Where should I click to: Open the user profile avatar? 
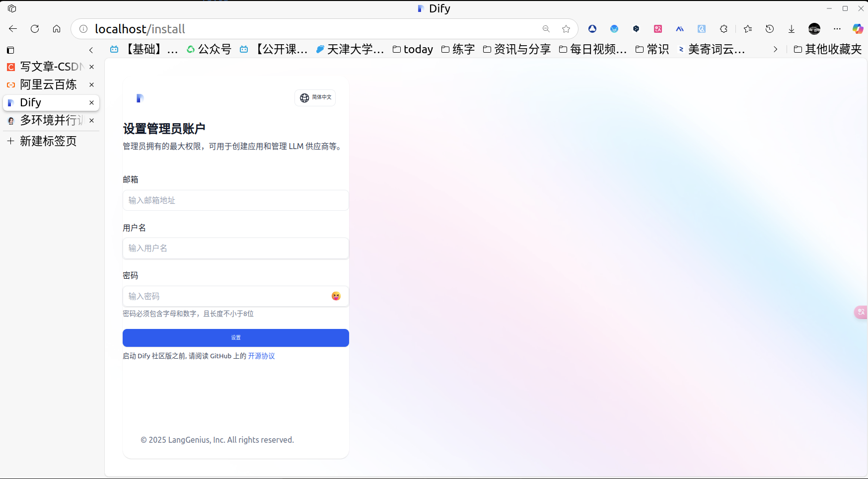[814, 29]
